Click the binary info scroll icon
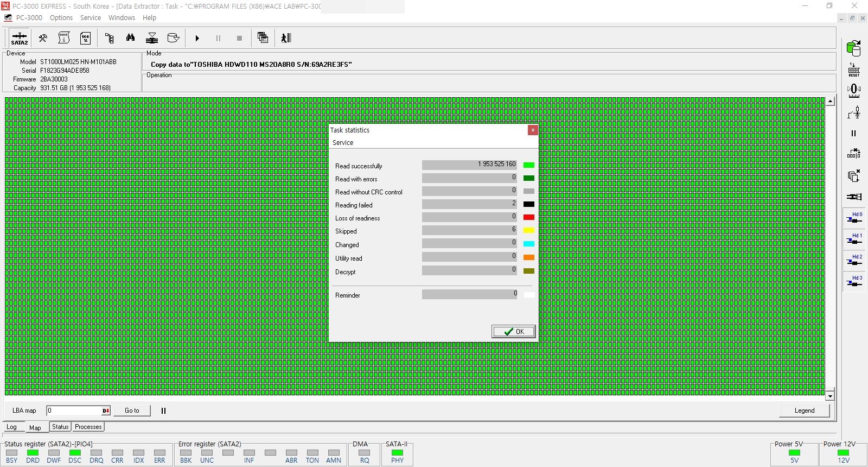868x467 pixels. [x=64, y=38]
